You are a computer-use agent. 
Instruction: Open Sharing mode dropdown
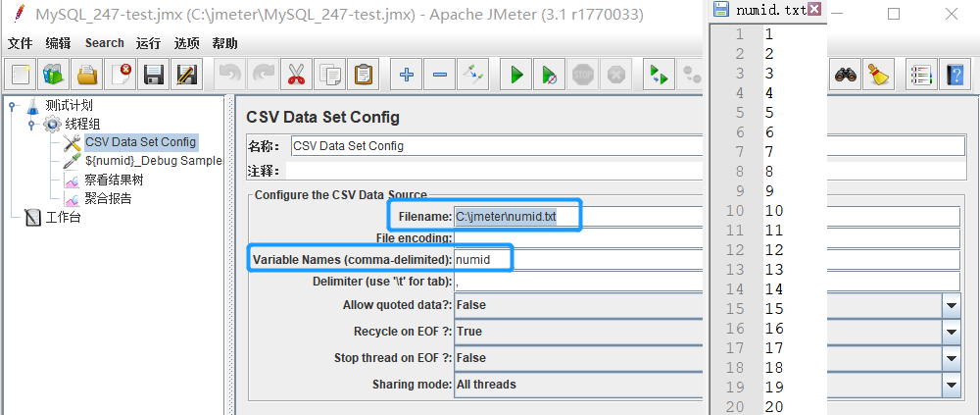pos(952,385)
